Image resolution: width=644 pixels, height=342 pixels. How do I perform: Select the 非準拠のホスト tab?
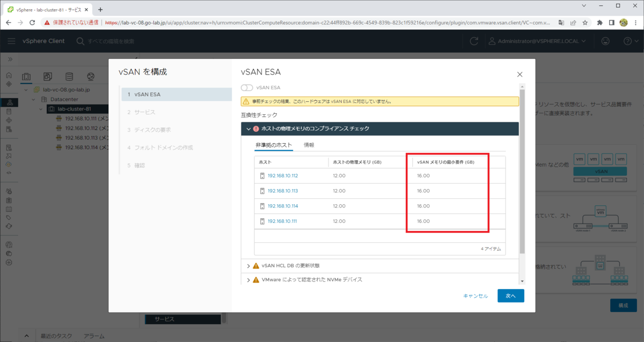(274, 145)
